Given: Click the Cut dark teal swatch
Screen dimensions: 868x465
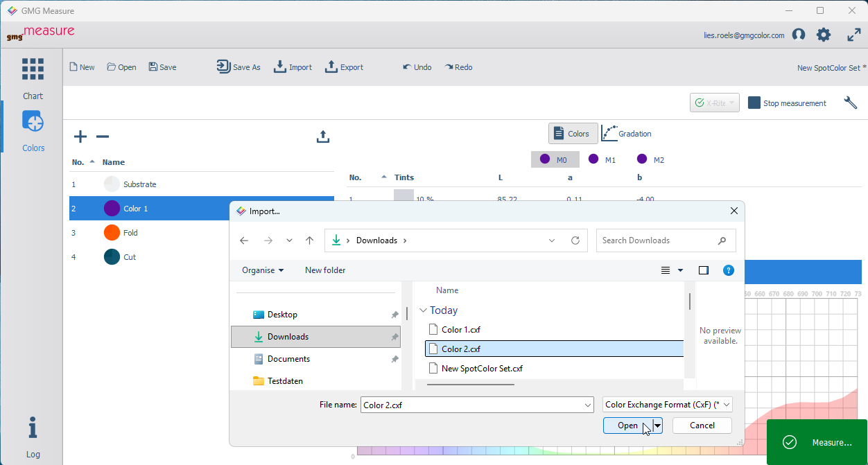Looking at the screenshot, I should [x=112, y=257].
